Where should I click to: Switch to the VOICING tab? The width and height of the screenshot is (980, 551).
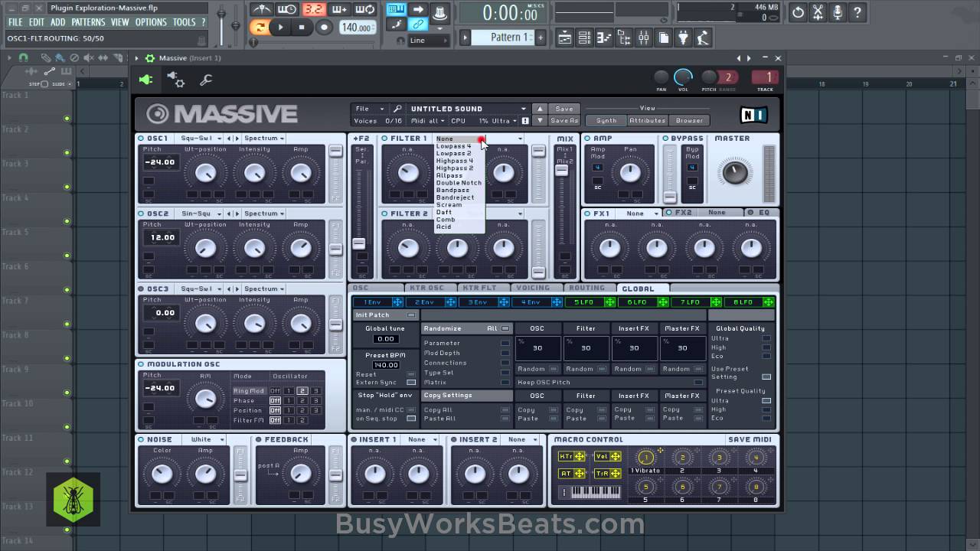tap(533, 289)
